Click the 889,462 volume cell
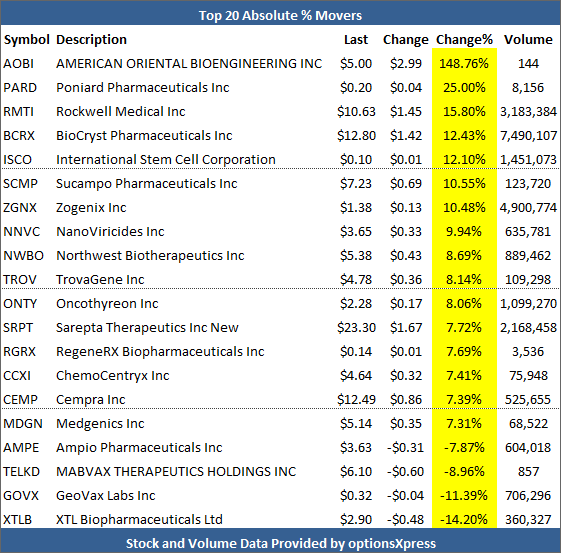This screenshot has width=561, height=553. pos(528,255)
